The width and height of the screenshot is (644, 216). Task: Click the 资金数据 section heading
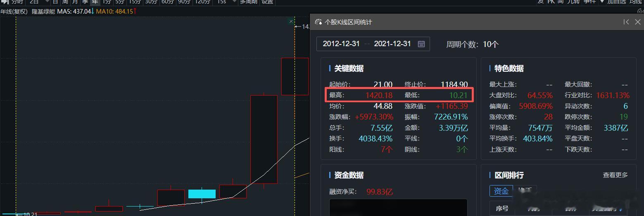tap(349, 175)
